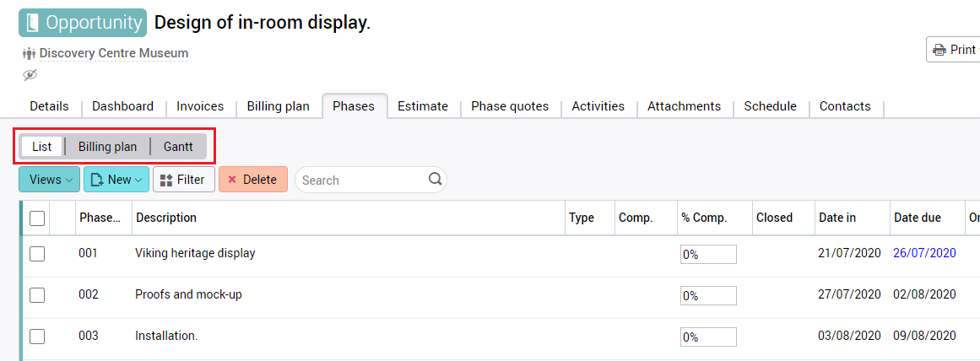
Task: Click the 26/07/2020 due date link
Action: click(x=924, y=253)
